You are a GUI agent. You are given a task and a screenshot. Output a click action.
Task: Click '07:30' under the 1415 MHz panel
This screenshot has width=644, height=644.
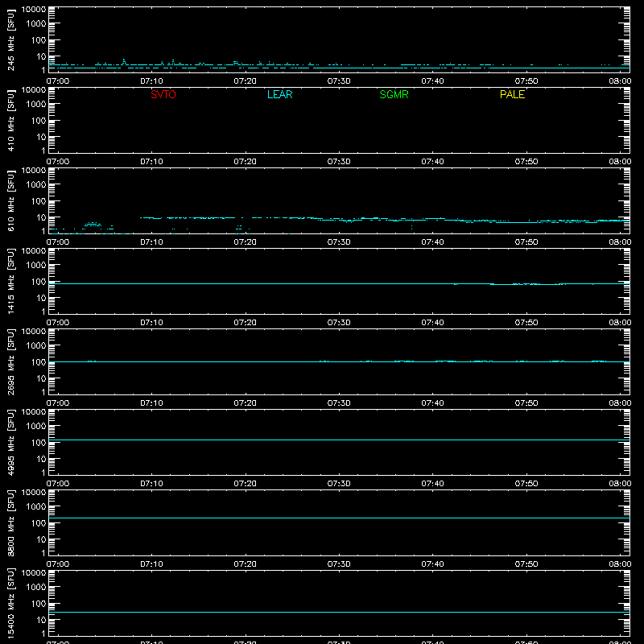[339, 323]
